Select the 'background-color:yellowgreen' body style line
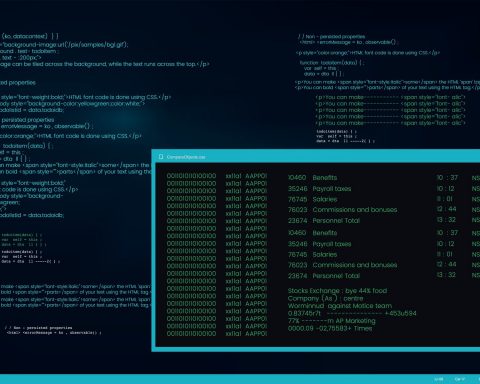The height and width of the screenshot is (384, 480). pyautogui.click(x=72, y=104)
